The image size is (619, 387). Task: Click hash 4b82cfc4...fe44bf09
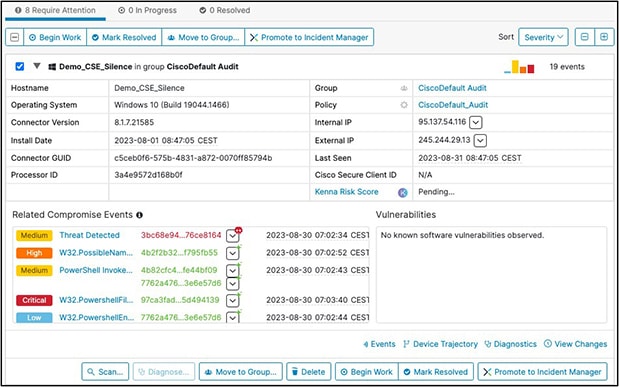click(x=179, y=270)
